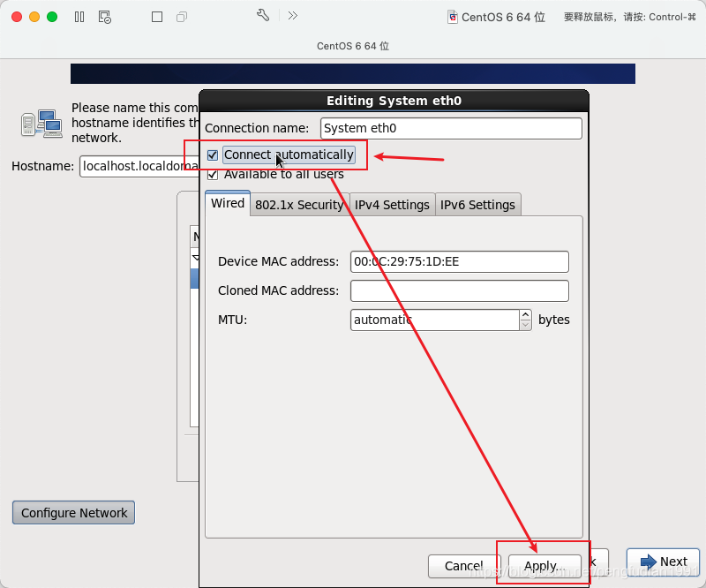The image size is (706, 588).
Task: Minimize the VM window with yellow button
Action: pos(34,17)
